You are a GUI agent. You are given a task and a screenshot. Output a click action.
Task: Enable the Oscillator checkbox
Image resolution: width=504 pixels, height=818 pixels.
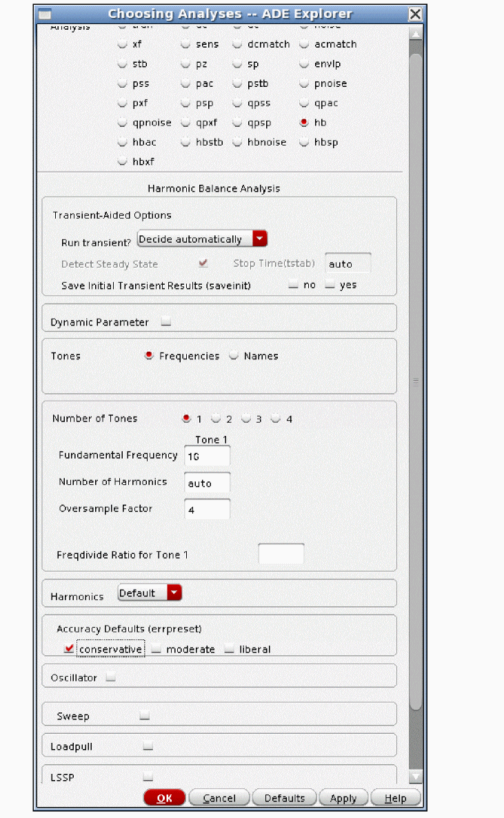110,677
